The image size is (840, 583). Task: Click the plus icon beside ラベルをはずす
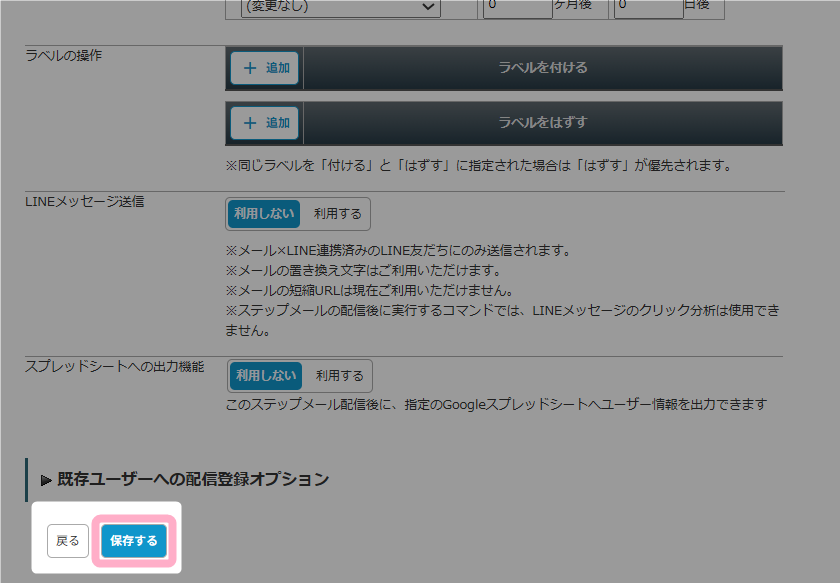(x=249, y=123)
